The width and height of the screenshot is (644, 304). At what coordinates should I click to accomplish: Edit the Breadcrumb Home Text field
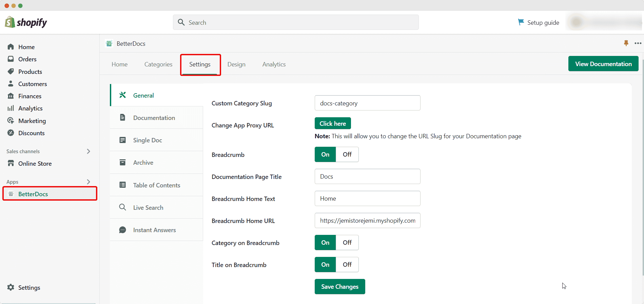368,198
